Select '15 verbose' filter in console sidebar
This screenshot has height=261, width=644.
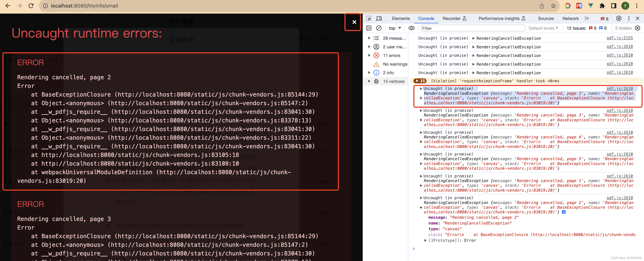coord(394,81)
